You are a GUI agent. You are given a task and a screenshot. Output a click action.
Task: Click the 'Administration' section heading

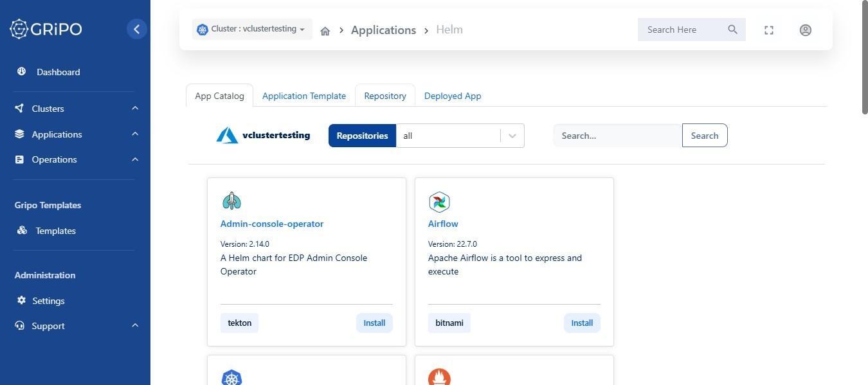(45, 275)
